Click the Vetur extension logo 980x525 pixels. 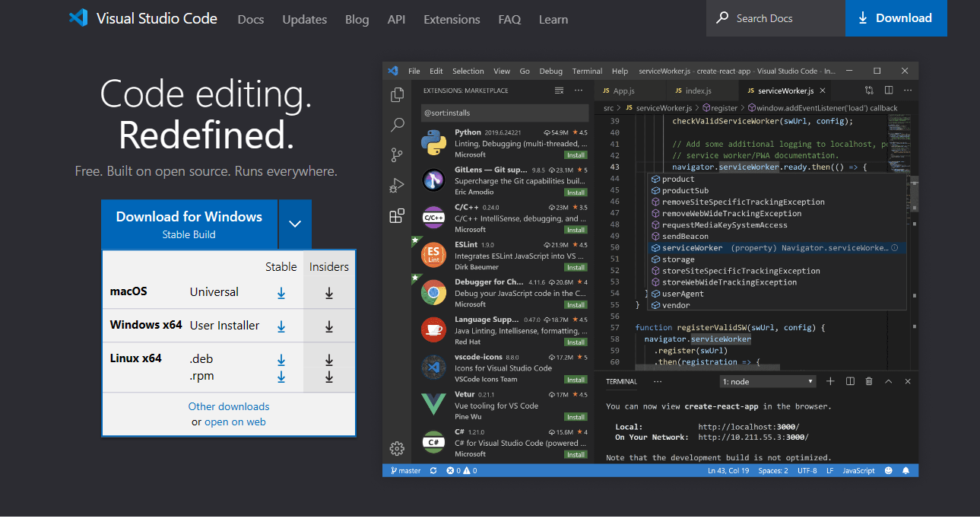tap(433, 404)
